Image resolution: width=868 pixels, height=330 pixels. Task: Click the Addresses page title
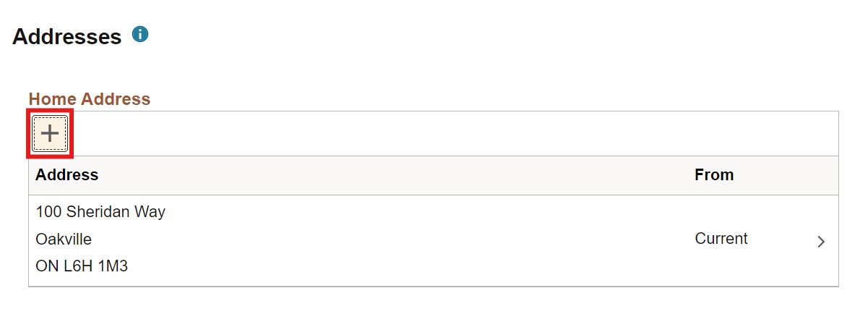[x=66, y=36]
